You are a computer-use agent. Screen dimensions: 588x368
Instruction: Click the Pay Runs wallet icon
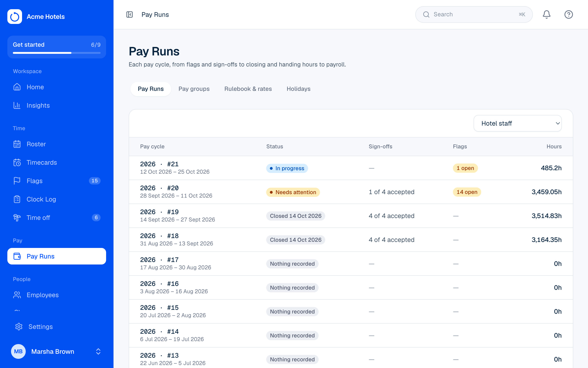17,256
